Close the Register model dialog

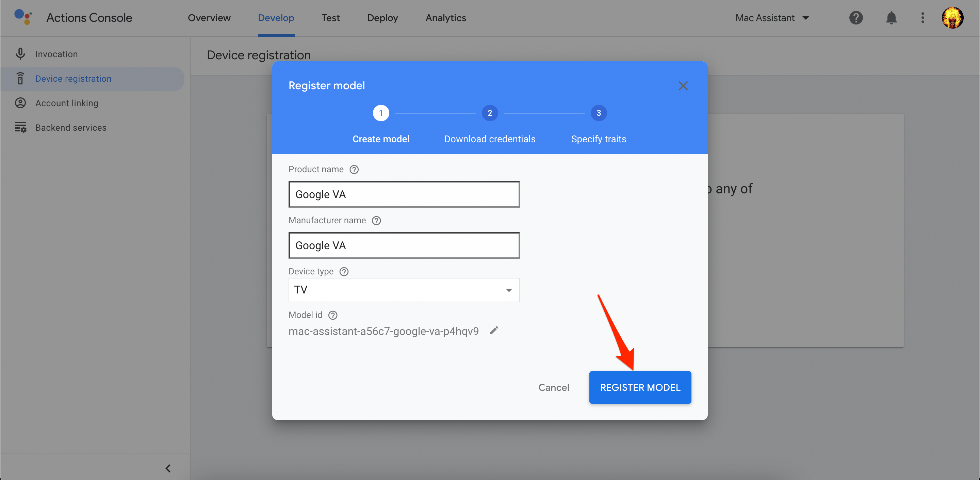[x=683, y=86]
